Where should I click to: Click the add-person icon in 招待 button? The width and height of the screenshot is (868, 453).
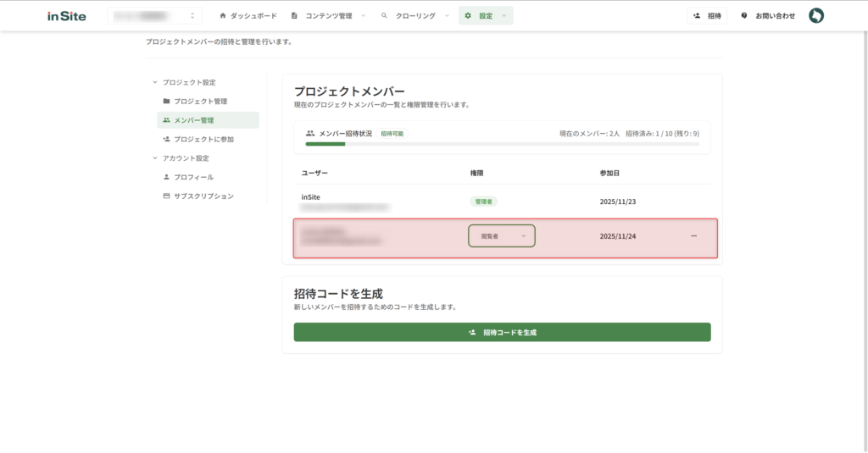(697, 16)
